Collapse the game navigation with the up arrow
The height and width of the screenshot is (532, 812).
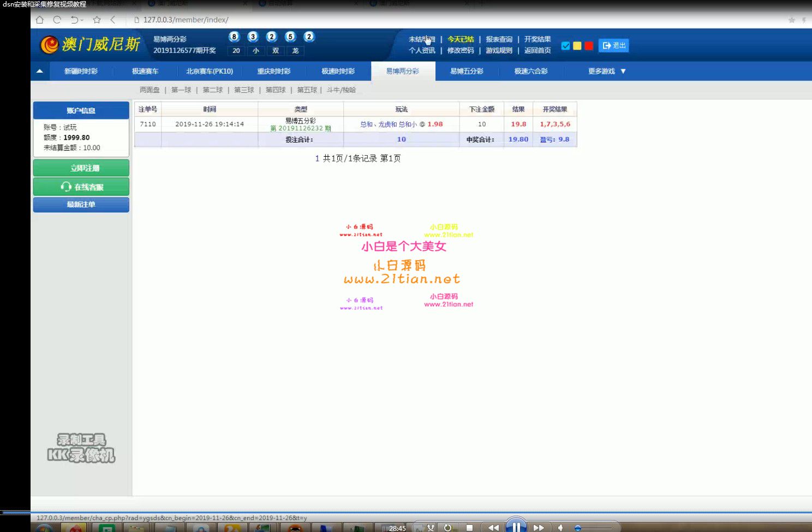click(40, 71)
